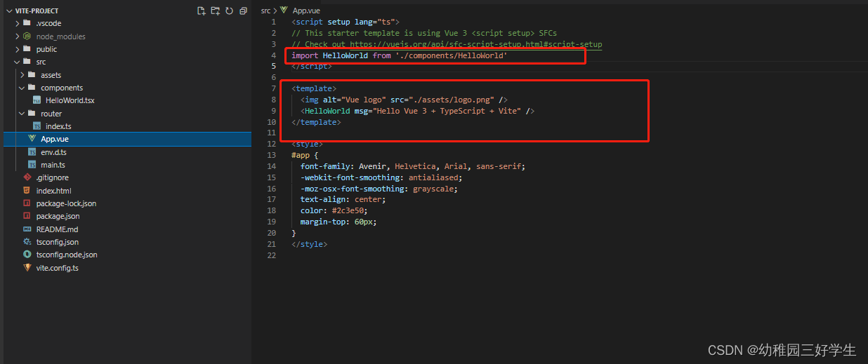Click line number 12 in gutter
Viewport: 868px width, 364px height.
point(271,144)
